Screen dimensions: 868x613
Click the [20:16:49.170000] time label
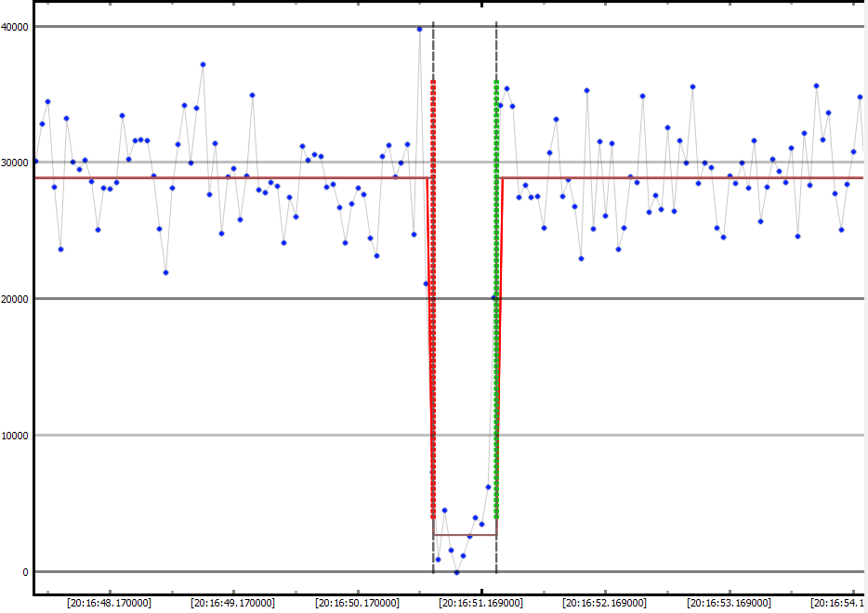[x=232, y=603]
